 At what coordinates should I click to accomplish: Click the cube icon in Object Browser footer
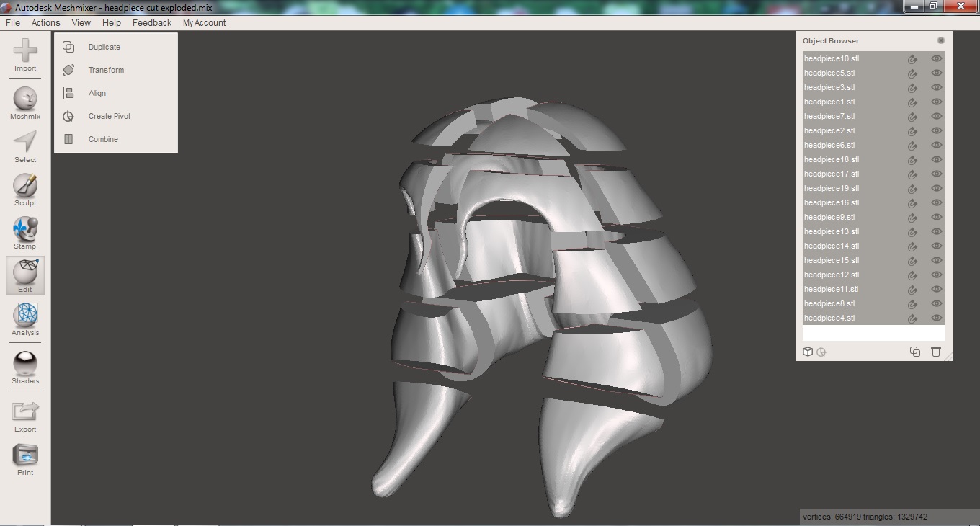click(808, 352)
